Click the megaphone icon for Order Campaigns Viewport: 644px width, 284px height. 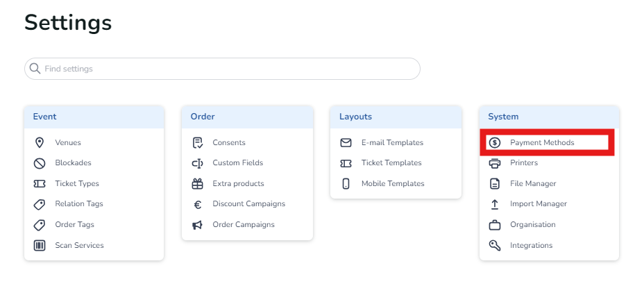tap(197, 225)
